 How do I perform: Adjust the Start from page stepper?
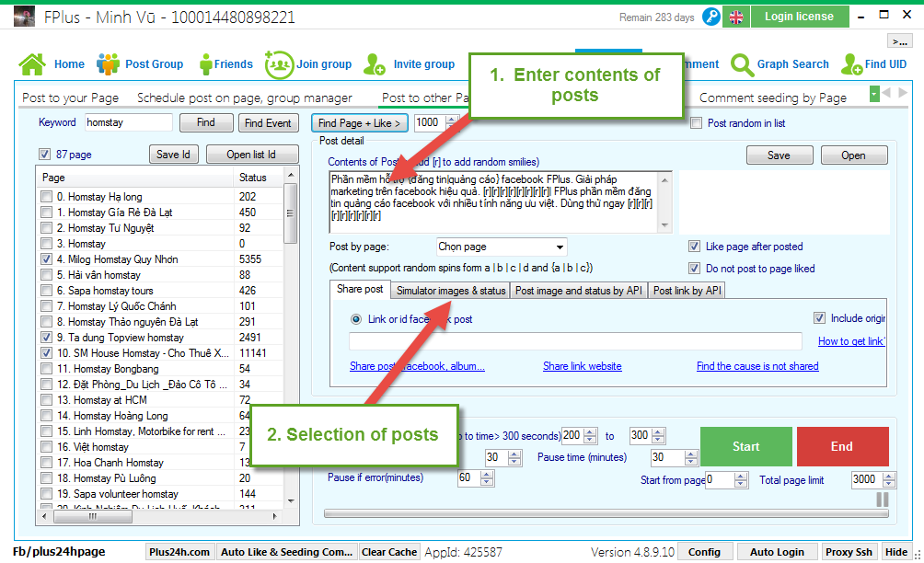tap(742, 480)
